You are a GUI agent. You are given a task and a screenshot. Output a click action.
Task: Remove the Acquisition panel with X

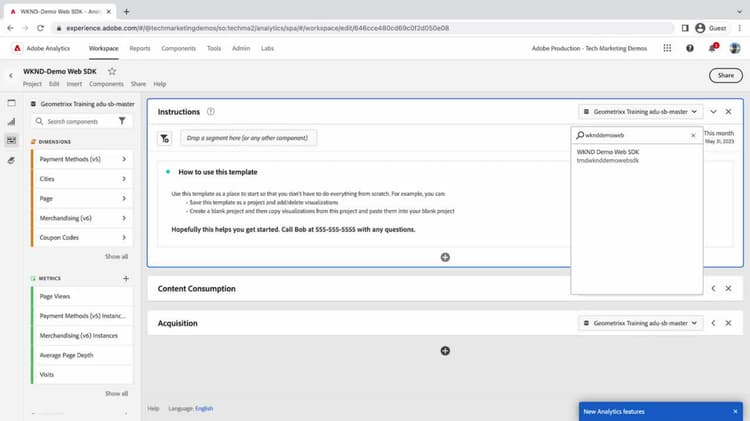pos(728,323)
